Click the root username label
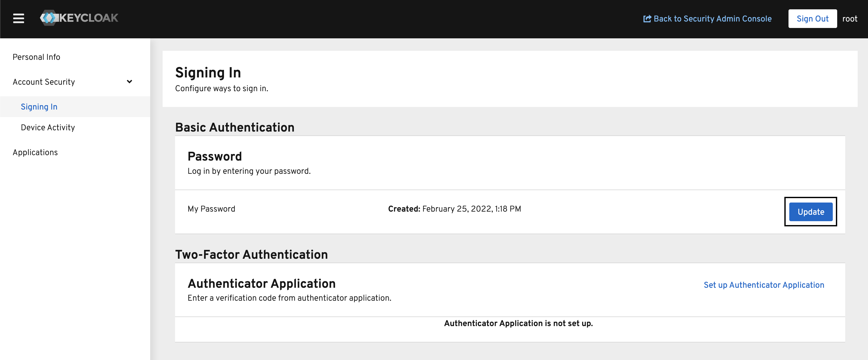 [850, 19]
